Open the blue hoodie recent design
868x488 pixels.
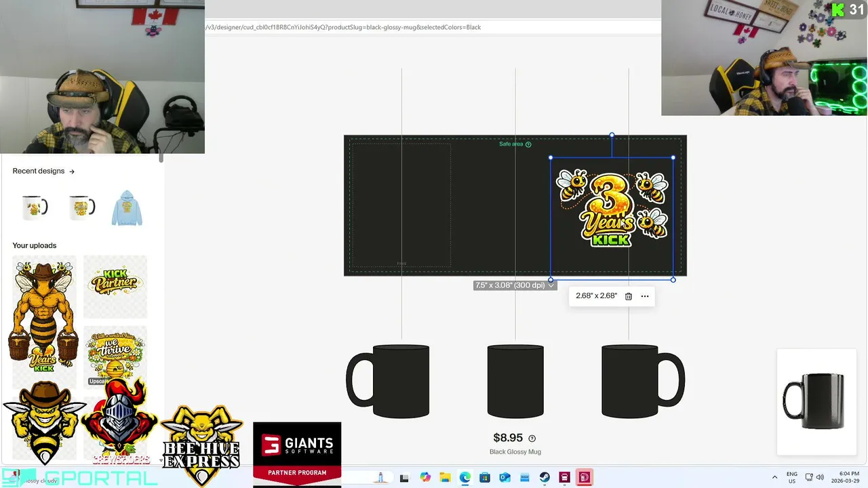[x=127, y=207]
